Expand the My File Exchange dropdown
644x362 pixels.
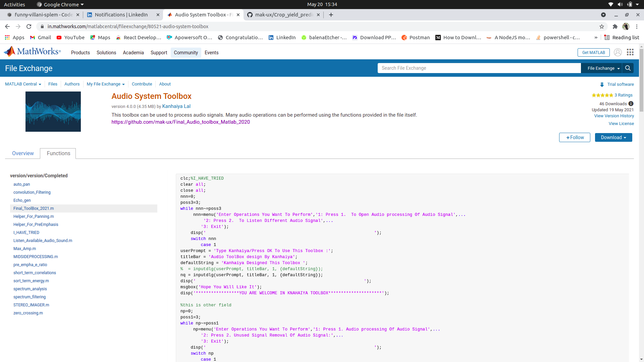coord(106,84)
